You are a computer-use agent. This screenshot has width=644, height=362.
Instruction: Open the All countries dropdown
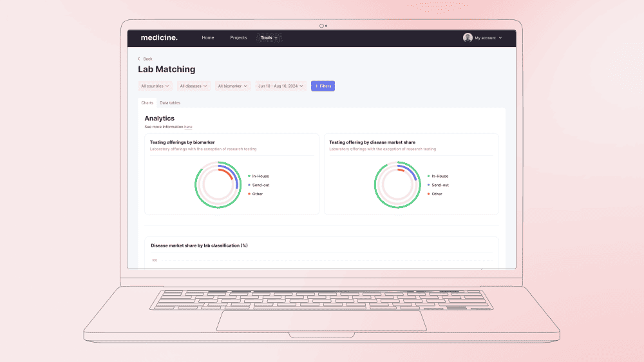155,86
